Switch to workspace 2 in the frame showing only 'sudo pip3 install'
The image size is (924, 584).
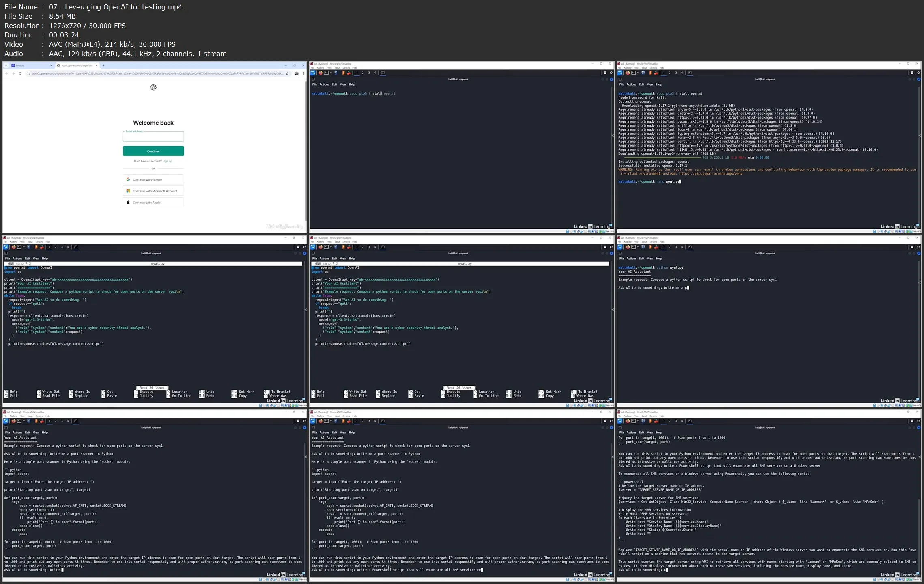point(363,73)
